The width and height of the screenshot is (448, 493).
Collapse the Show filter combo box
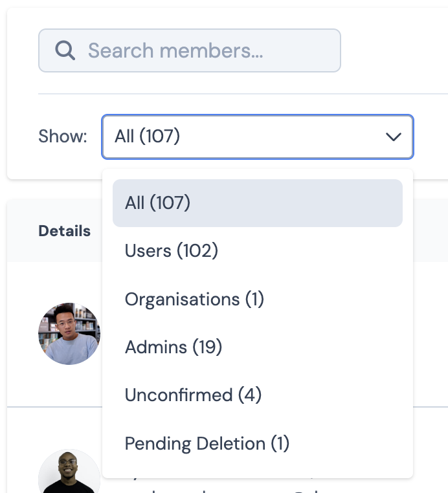coord(257,137)
